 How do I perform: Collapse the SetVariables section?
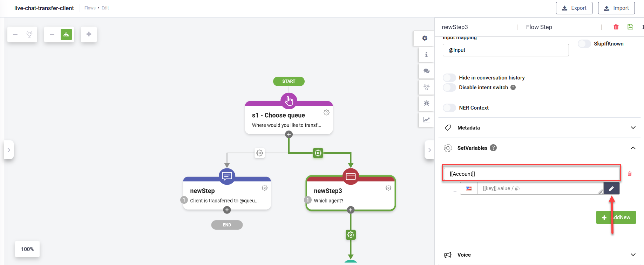[633, 148]
